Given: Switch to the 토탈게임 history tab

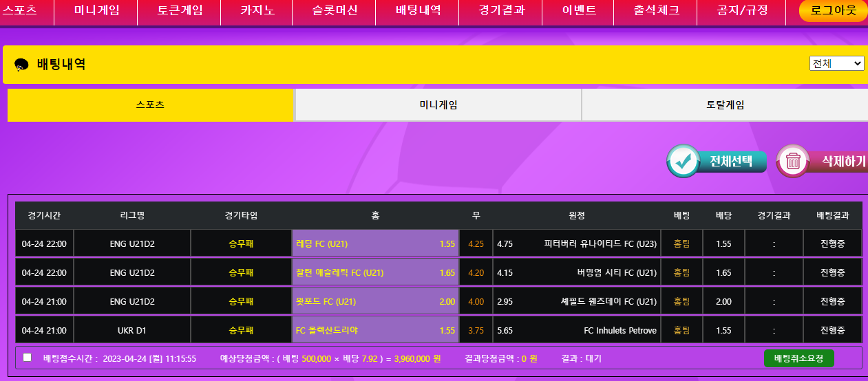Looking at the screenshot, I should 724,105.
